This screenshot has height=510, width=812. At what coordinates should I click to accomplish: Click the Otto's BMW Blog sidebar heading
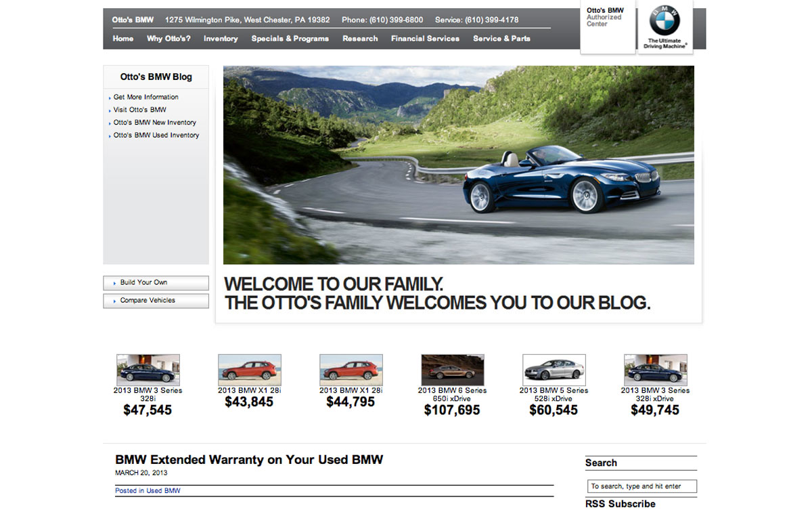[x=156, y=77]
